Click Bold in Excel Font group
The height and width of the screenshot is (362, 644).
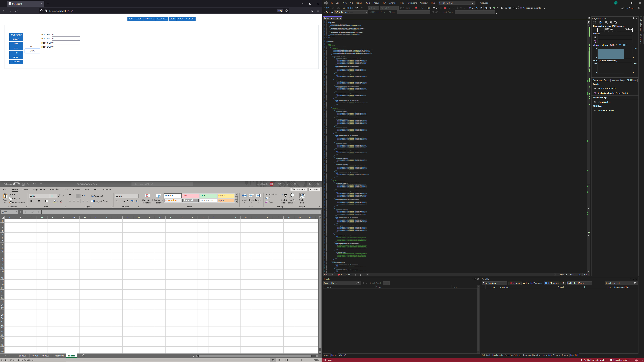pos(31,201)
